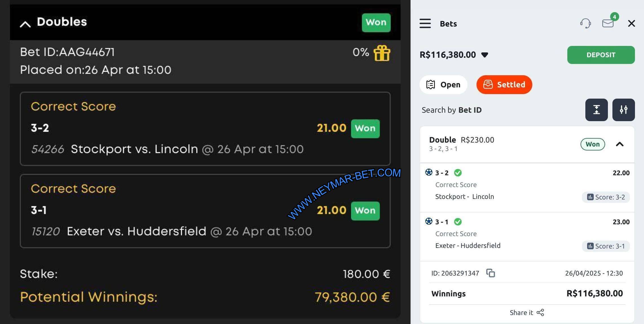Viewport: 644px width, 324px height.
Task: Click the share icon next to Share it
Action: pos(540,312)
